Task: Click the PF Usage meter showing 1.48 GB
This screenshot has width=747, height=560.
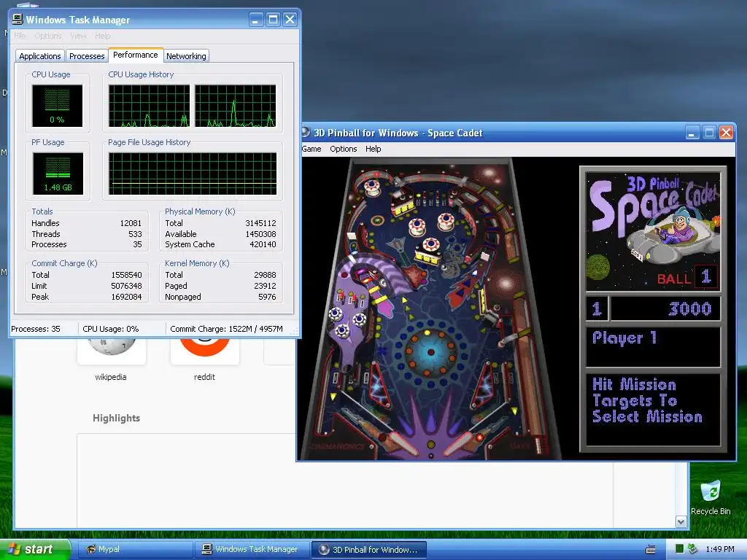Action: click(x=58, y=174)
